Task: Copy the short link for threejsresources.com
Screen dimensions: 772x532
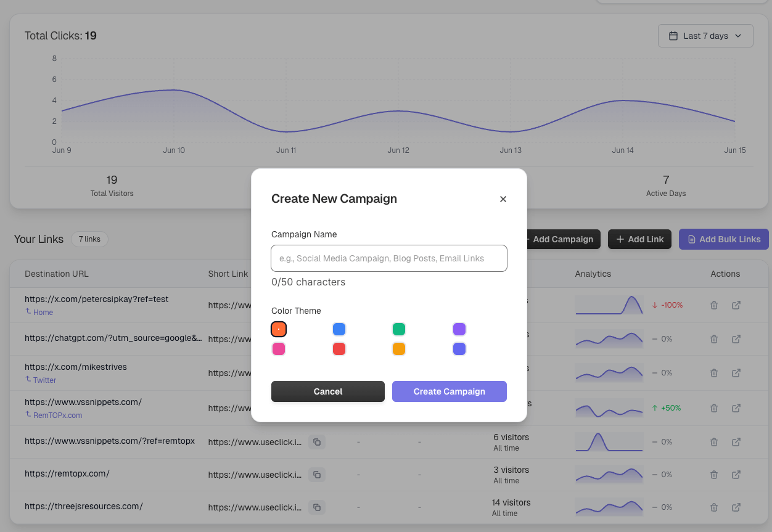Action: tap(317, 507)
